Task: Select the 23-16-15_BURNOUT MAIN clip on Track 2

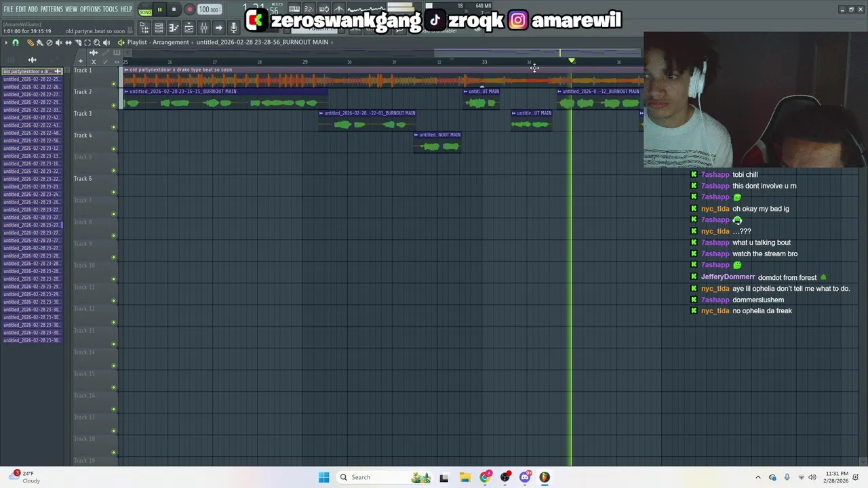Action: 226,99
